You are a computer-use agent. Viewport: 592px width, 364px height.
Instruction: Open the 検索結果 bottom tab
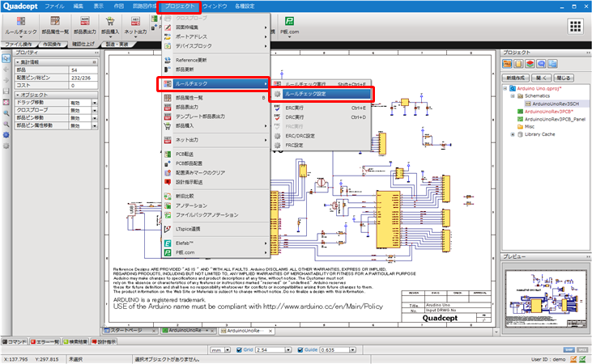click(x=75, y=341)
